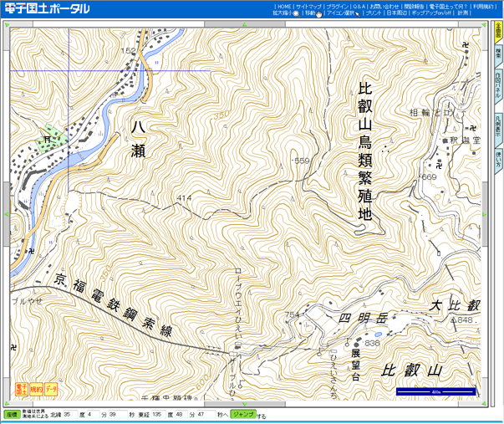Expand the 使い方 help panel
Viewport: 504px width, 424px height.
point(497,159)
